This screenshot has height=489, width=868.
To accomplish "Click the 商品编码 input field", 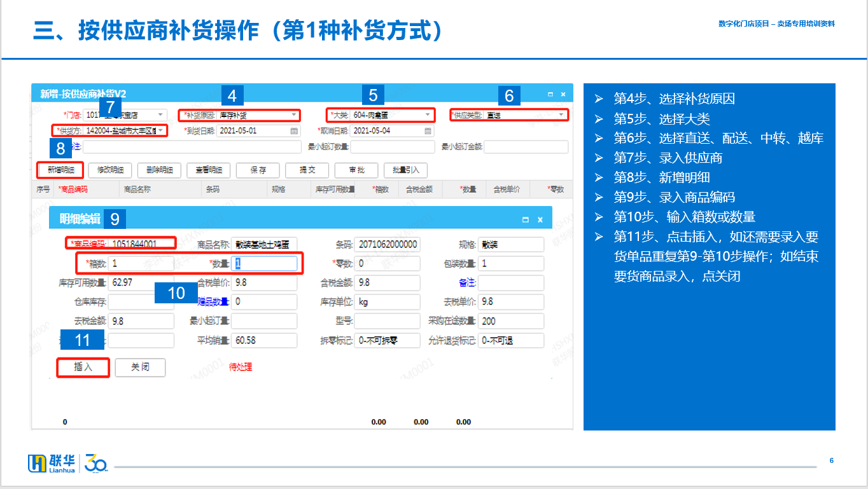I will (141, 244).
